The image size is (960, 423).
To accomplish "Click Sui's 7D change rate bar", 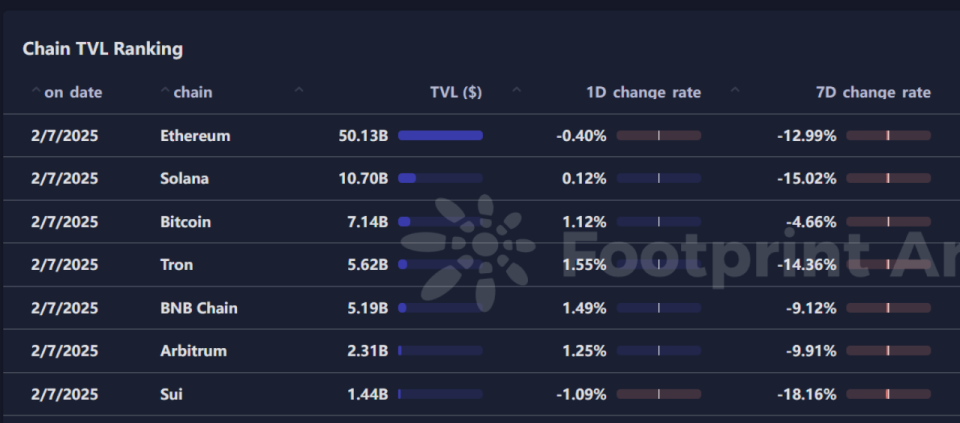I will pos(888,394).
